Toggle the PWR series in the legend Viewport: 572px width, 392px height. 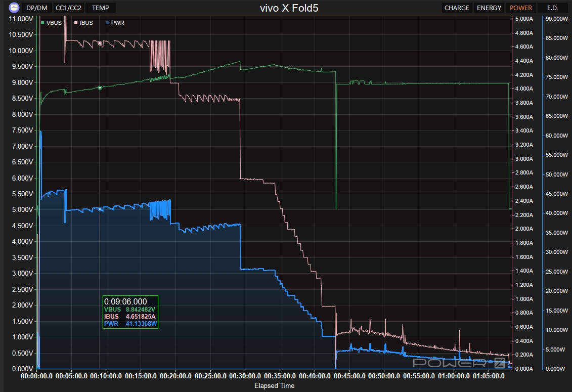(115, 23)
